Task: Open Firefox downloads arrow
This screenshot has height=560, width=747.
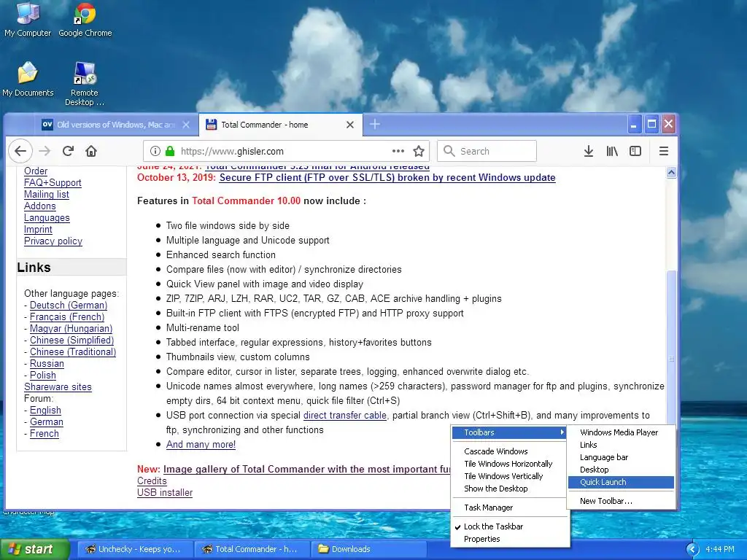Action: [x=589, y=151]
